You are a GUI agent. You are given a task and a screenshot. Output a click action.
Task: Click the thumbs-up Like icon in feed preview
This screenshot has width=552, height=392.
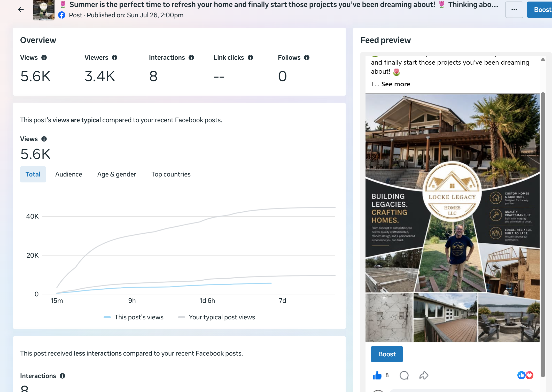377,375
